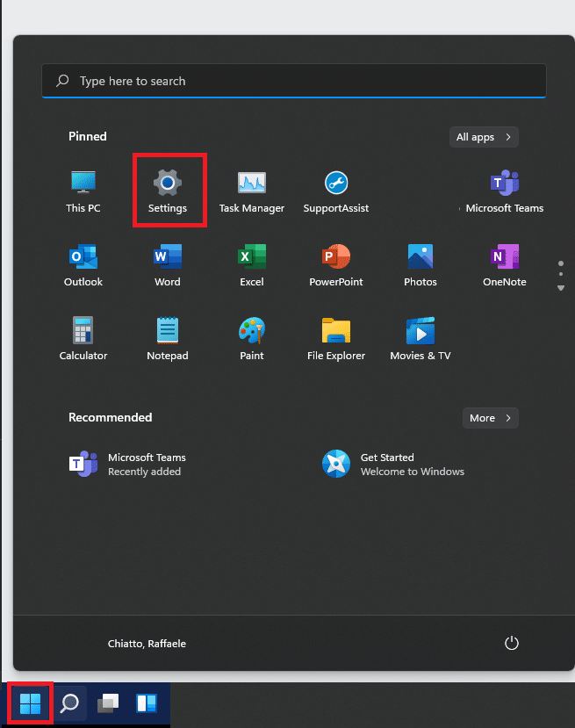Click More in Recommended section
The image size is (575, 728).
coord(490,418)
